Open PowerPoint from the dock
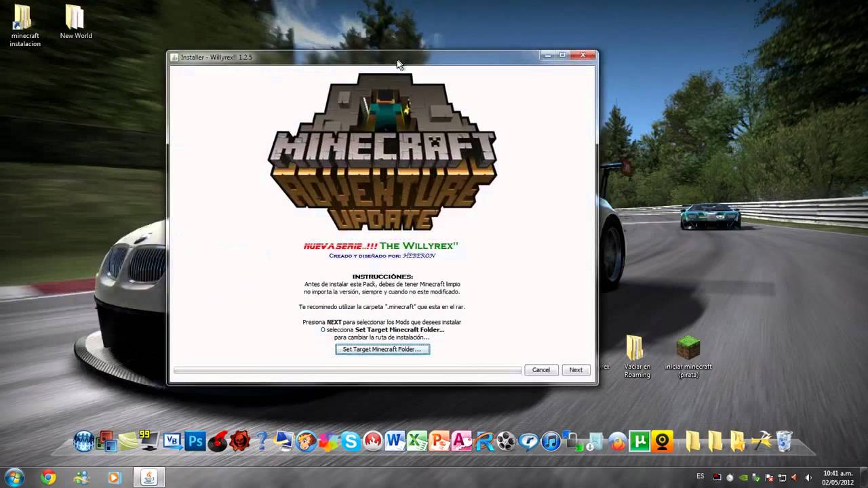The width and height of the screenshot is (868, 488). 439,442
